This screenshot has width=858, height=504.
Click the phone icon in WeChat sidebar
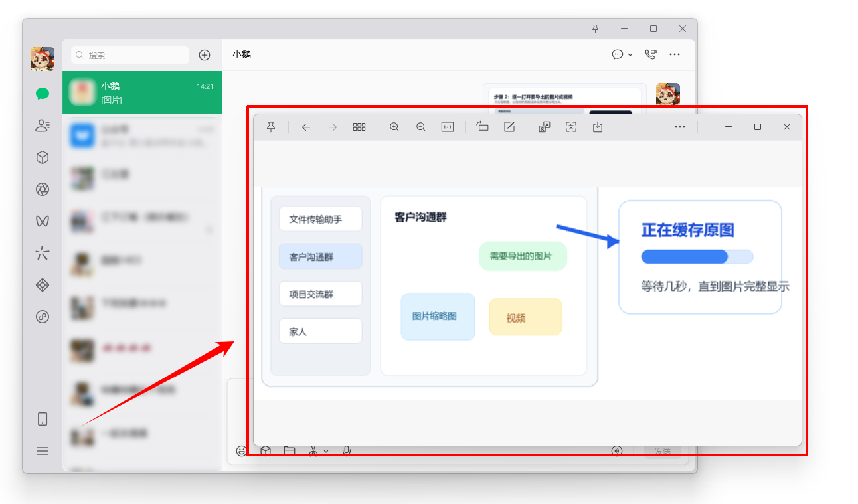click(43, 419)
